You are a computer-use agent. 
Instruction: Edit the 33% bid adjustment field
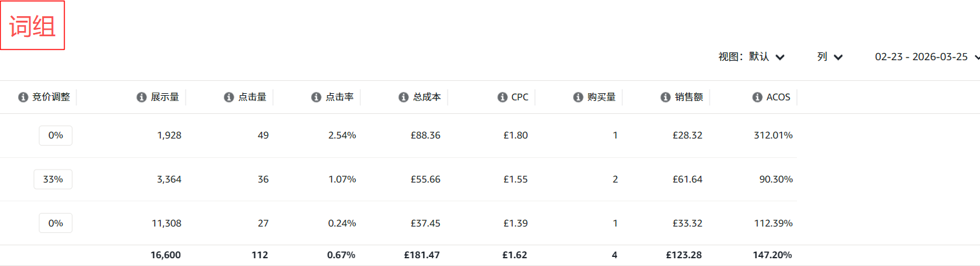pos(53,179)
